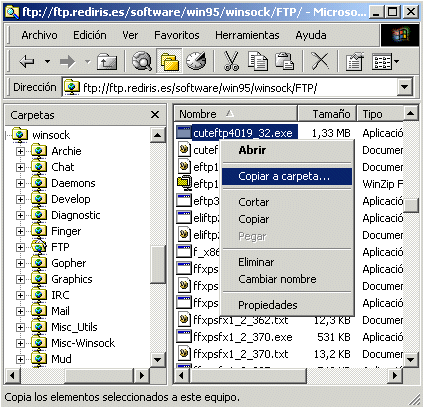Click the cuteftp4019_32.exe file icon
Viewport: 423px width, 407px height.
pos(183,133)
